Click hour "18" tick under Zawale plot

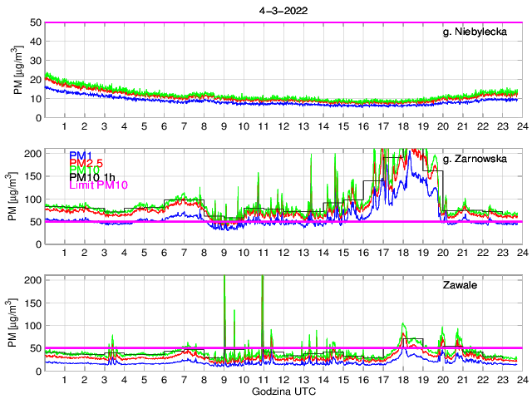(x=403, y=380)
